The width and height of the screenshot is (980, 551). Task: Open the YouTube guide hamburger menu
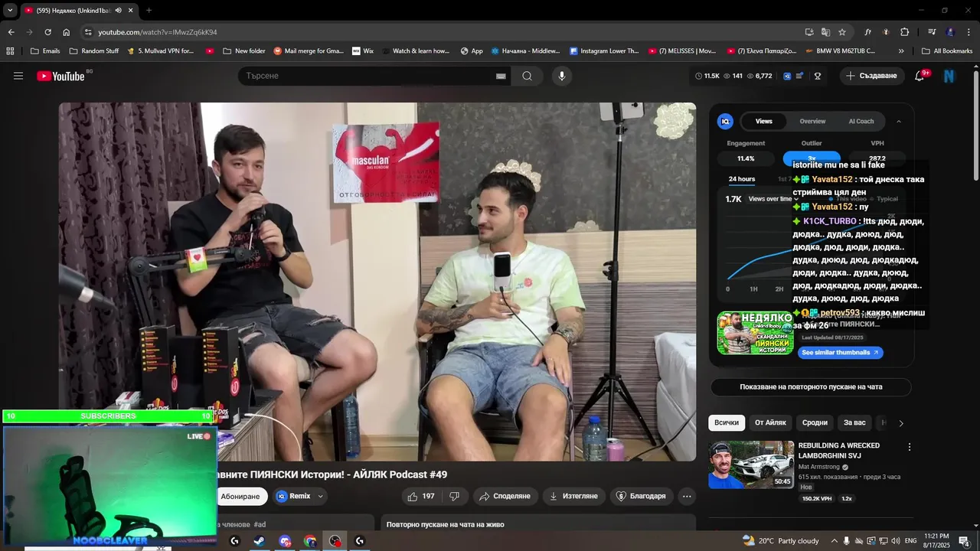(18, 76)
